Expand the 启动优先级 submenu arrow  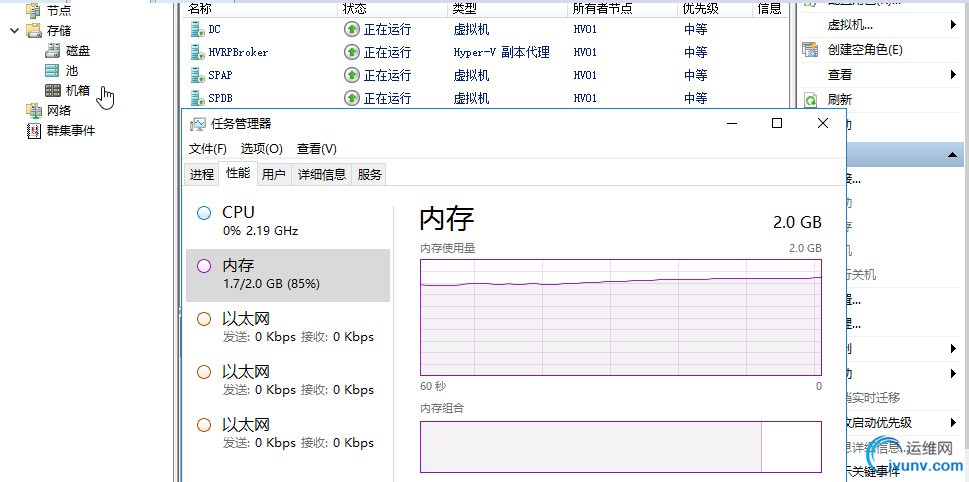954,423
